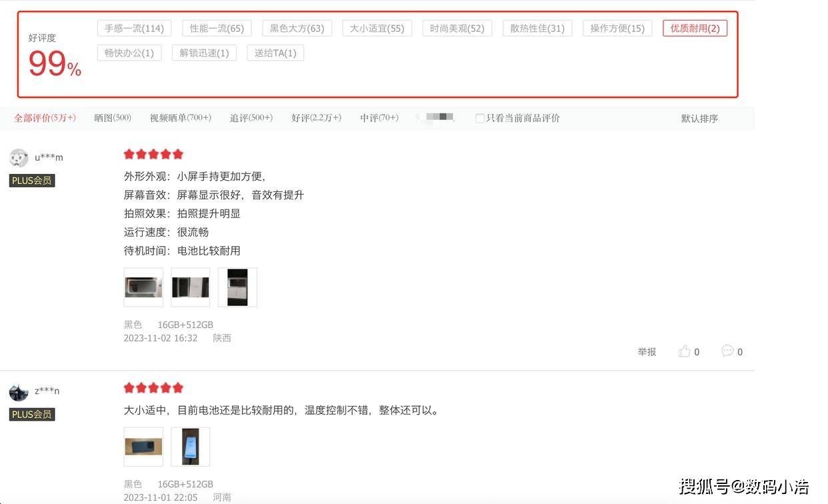Open the 默认排序 sort dropdown

pos(699,118)
